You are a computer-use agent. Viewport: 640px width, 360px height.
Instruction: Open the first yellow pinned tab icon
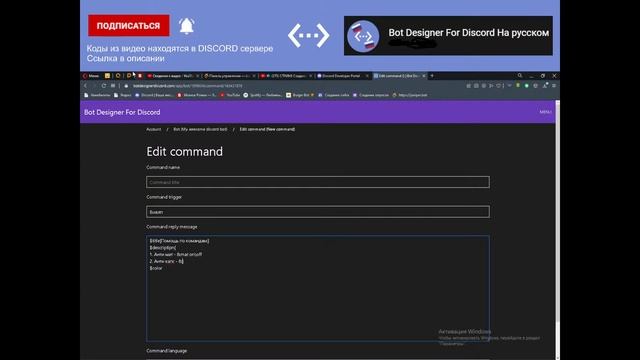coord(107,76)
